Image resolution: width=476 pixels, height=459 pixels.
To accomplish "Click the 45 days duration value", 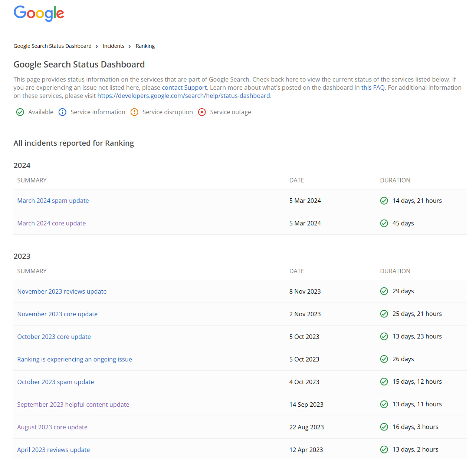I will click(x=403, y=223).
